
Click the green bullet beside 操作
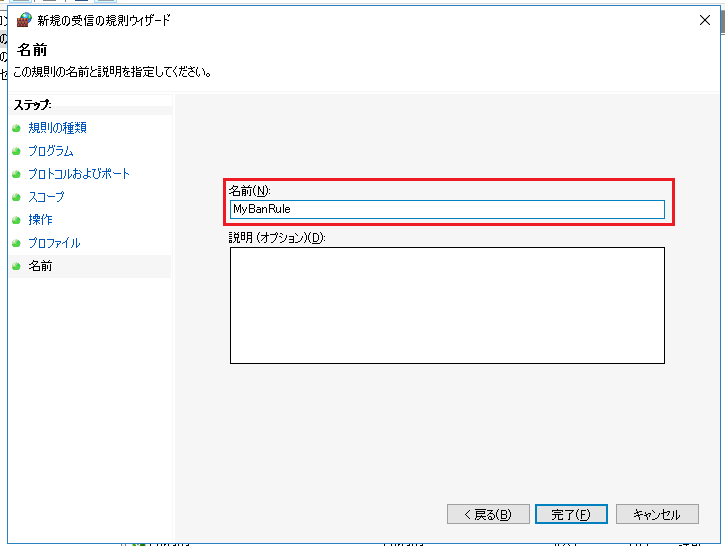pyautogui.click(x=16, y=220)
